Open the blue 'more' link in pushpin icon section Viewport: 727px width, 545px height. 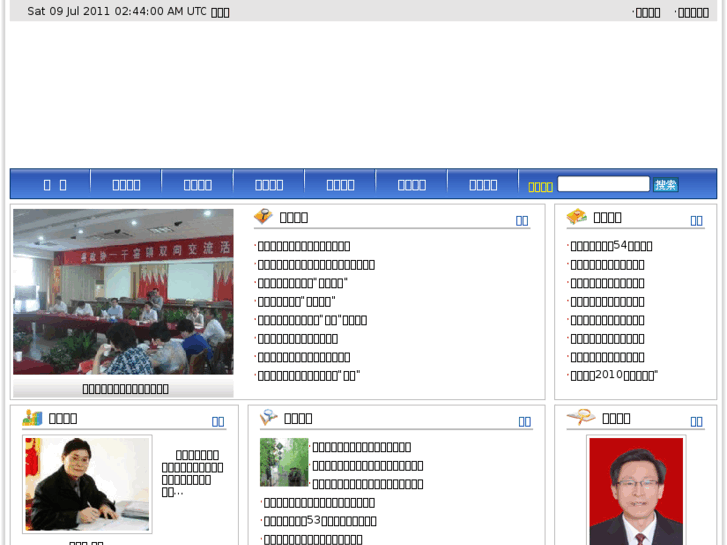522,221
